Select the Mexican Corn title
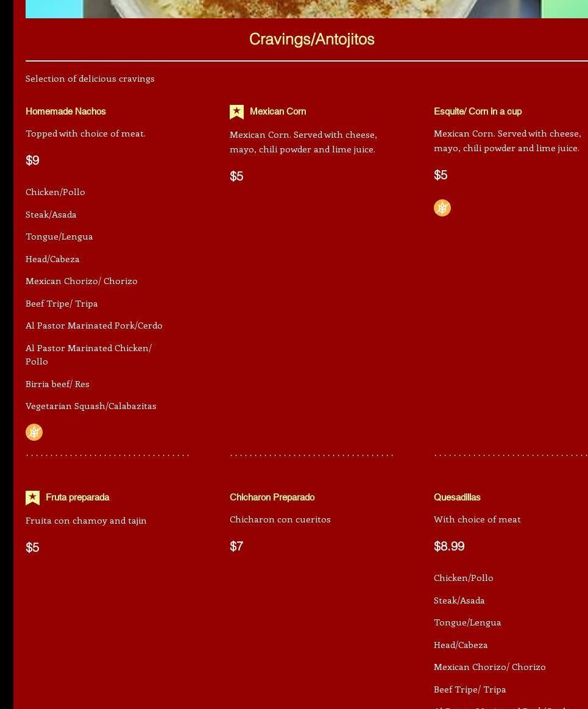This screenshot has width=588, height=709. coord(278,112)
